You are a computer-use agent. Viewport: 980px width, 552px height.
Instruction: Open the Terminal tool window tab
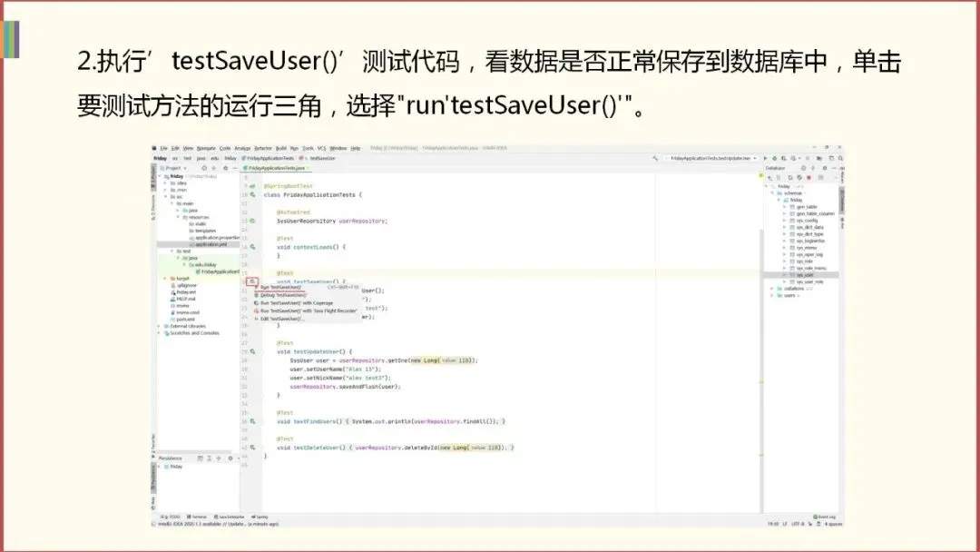coord(197,517)
